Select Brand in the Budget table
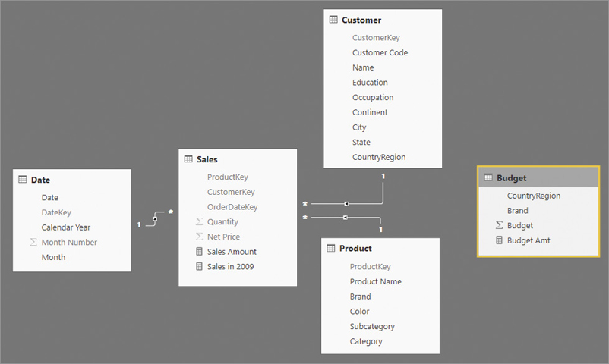The height and width of the screenshot is (364, 609). click(x=517, y=210)
